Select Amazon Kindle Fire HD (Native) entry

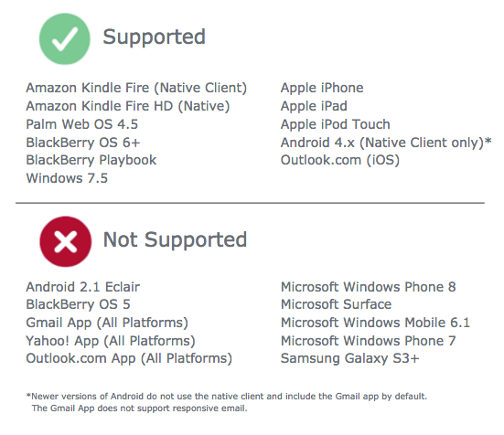(128, 107)
